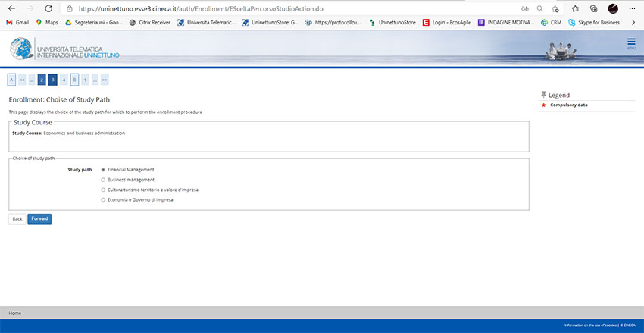Open browser zoom magnifier icon
644x333 pixels.
tap(539, 8)
